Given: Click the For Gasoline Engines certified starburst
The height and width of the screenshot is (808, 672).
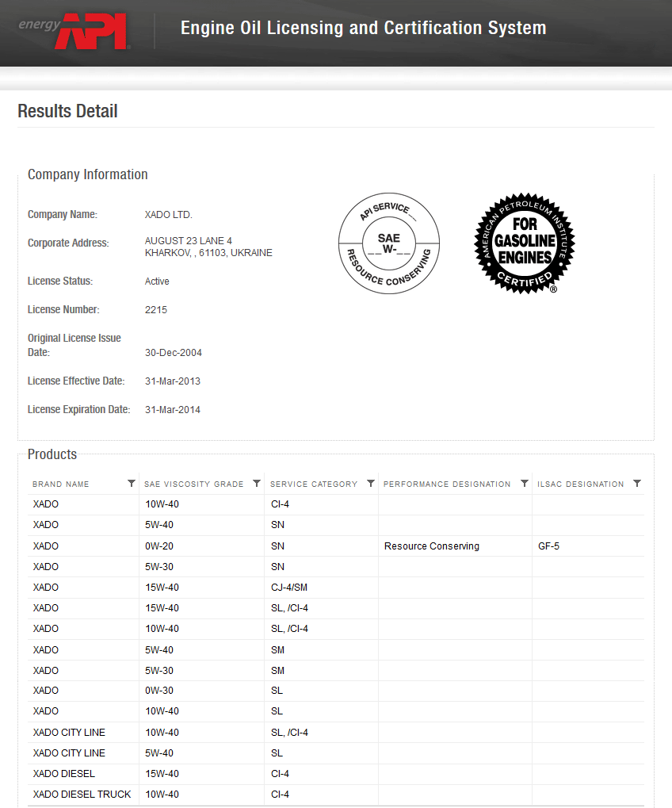Looking at the screenshot, I should pos(525,243).
